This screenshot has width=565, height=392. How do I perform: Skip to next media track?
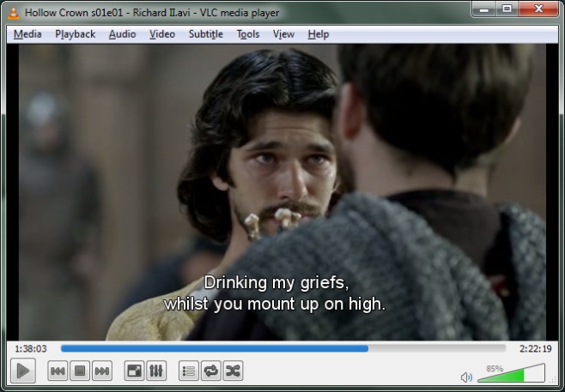click(102, 371)
